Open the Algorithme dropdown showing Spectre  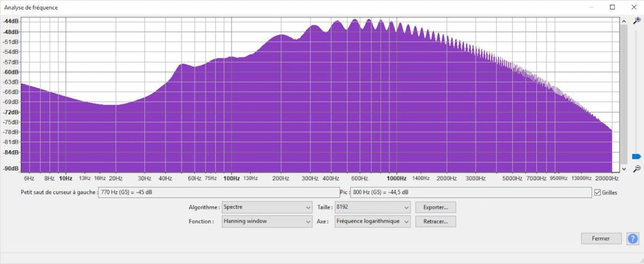coord(267,207)
